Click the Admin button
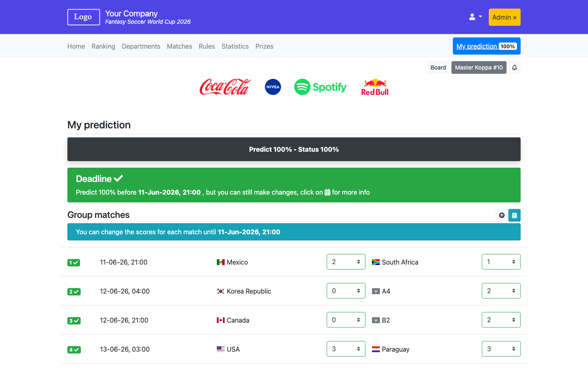This screenshot has height=368, width=588. [x=504, y=17]
